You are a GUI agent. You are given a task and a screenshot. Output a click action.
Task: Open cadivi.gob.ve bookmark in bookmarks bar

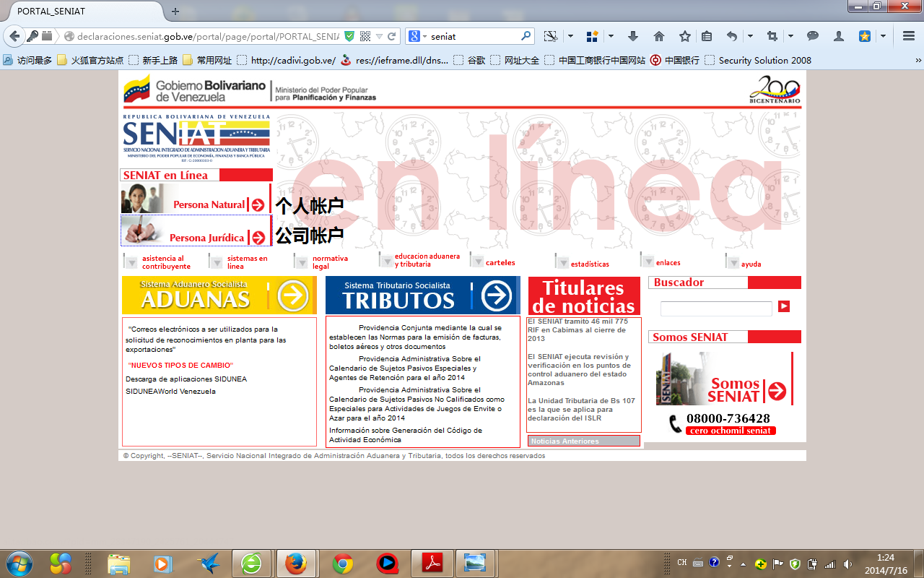(x=286, y=61)
